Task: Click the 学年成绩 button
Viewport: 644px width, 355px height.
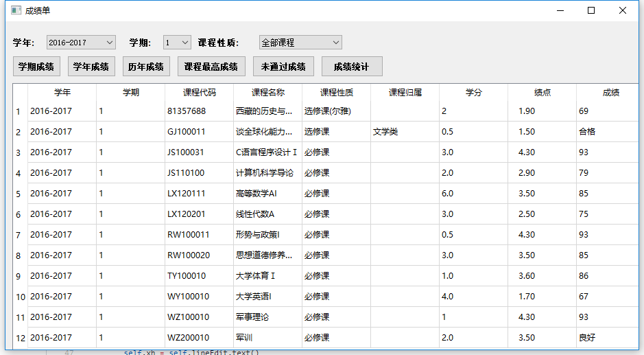Action: pos(91,67)
